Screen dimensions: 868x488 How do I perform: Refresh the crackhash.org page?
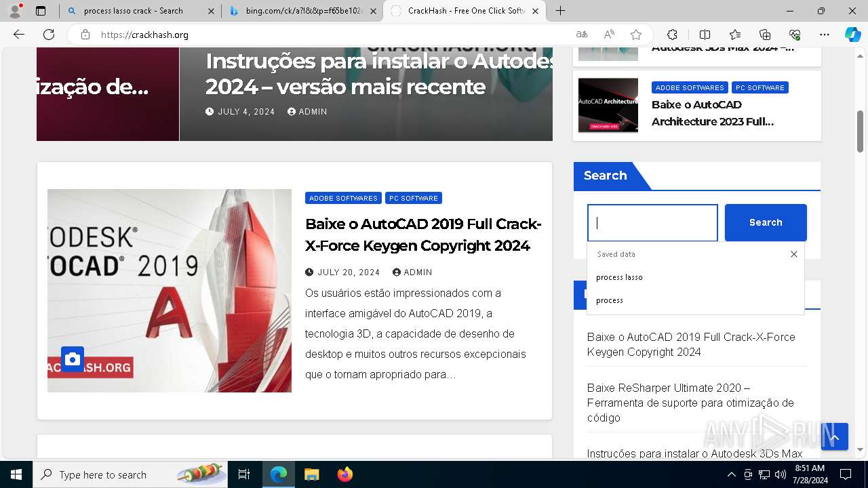coord(49,35)
